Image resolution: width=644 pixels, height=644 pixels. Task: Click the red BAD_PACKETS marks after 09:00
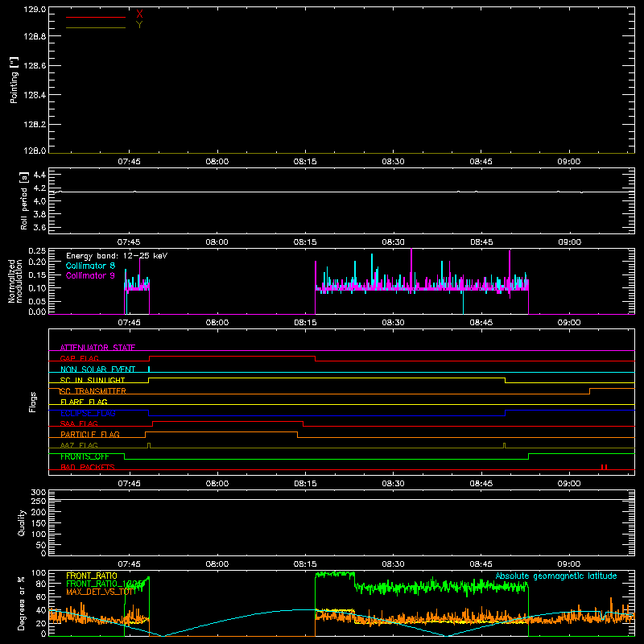(605, 467)
